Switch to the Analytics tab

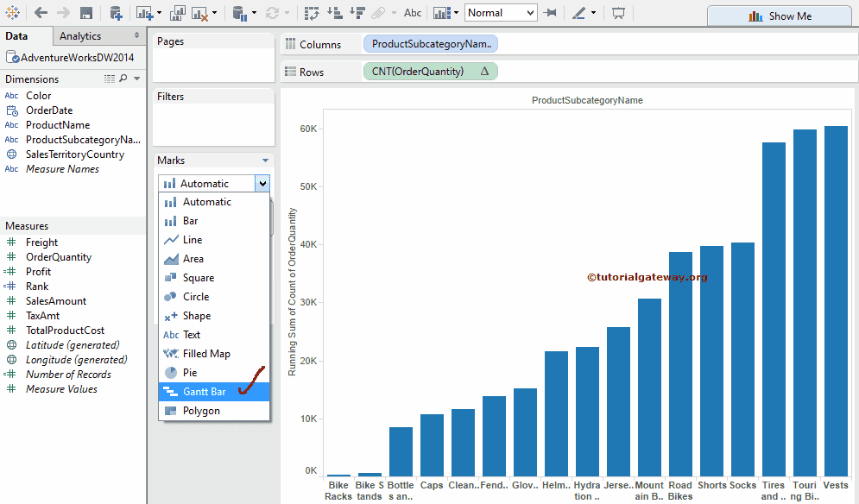80,36
